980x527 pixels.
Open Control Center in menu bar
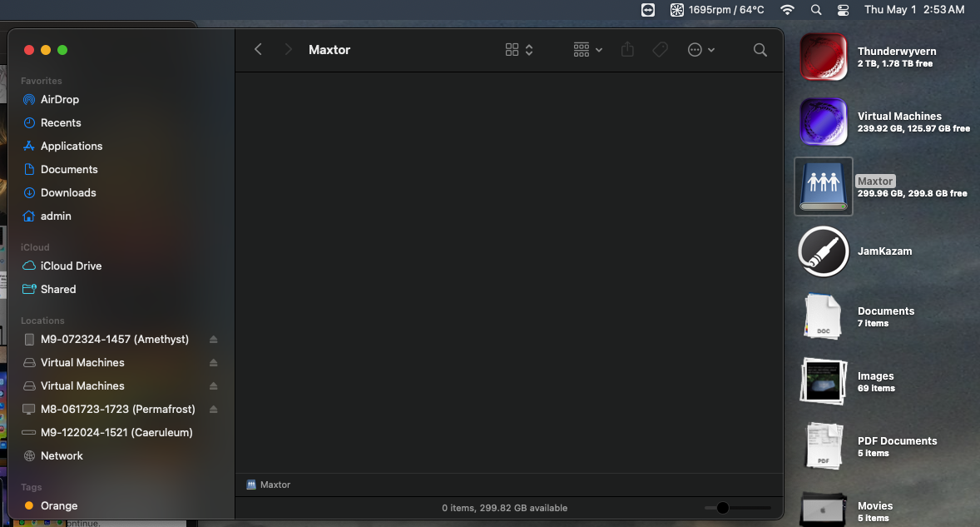click(843, 10)
